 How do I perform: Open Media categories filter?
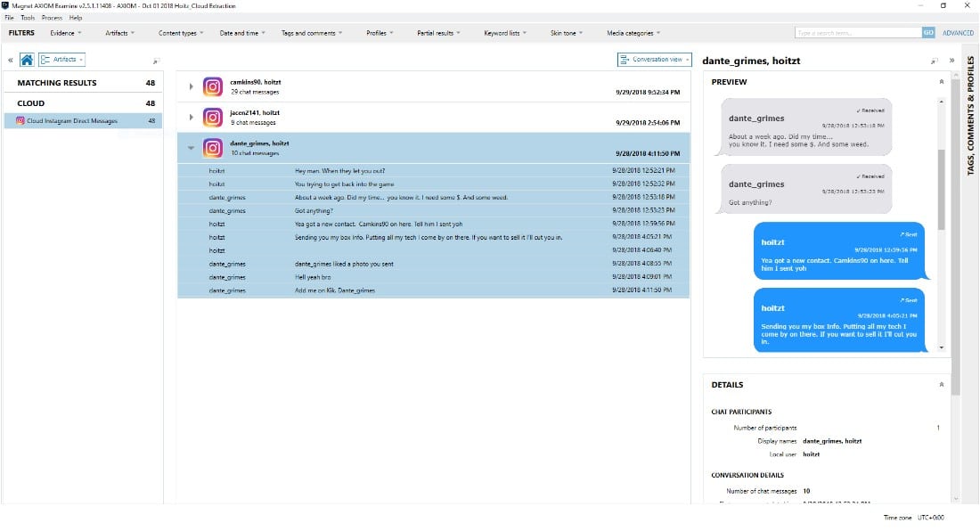click(x=633, y=33)
